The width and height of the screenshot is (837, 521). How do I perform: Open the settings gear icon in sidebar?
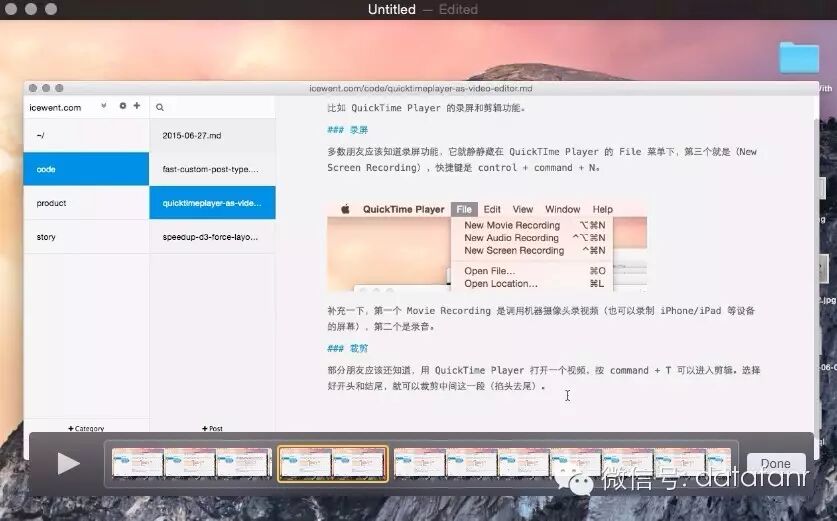click(123, 106)
